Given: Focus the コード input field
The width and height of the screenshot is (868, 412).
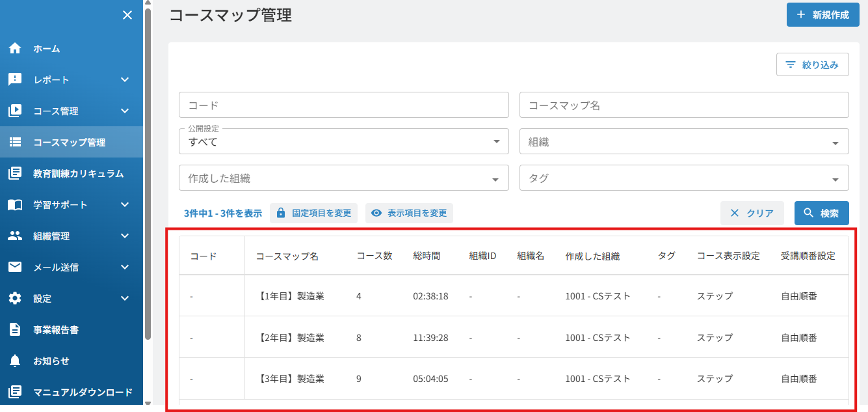Looking at the screenshot, I should [343, 105].
